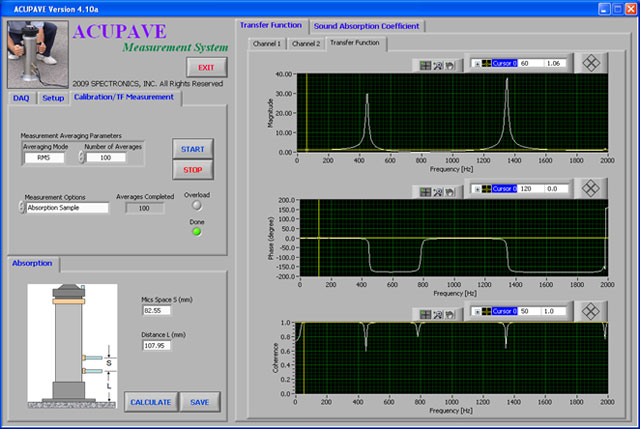Move Phase cursor right with right diamond
Image resolution: width=640 pixels, height=429 pixels.
[x=596, y=188]
